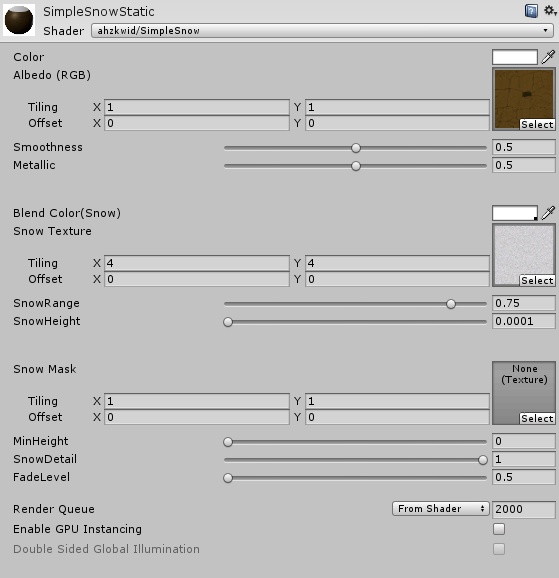Click the SnowRange slider handle

451,304
